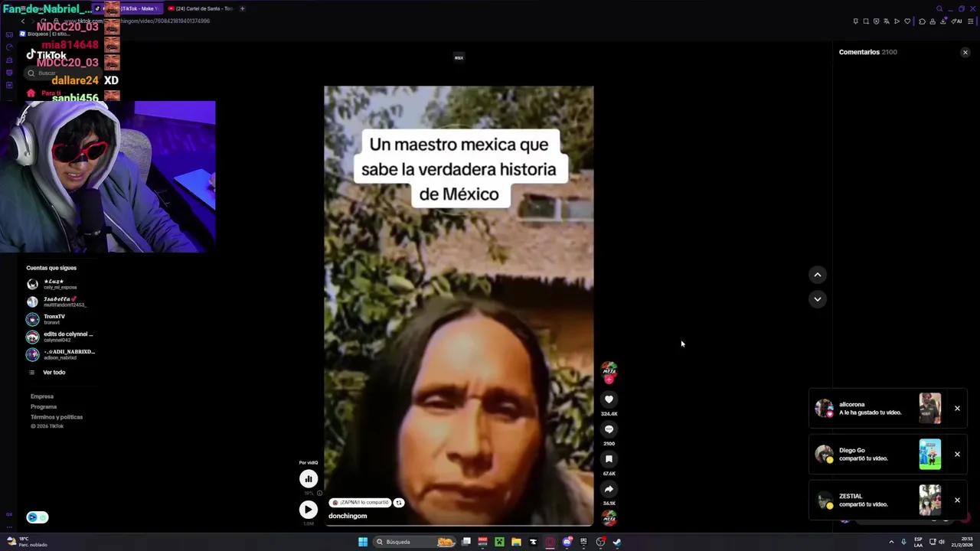The width and height of the screenshot is (980, 551).
Task: Open alicorona's liked video thumbnail
Action: click(930, 409)
